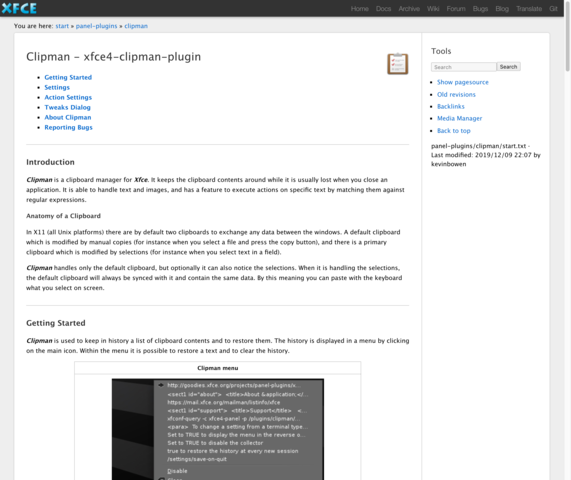Go to the Archive section
The width and height of the screenshot is (571, 480).
point(409,9)
